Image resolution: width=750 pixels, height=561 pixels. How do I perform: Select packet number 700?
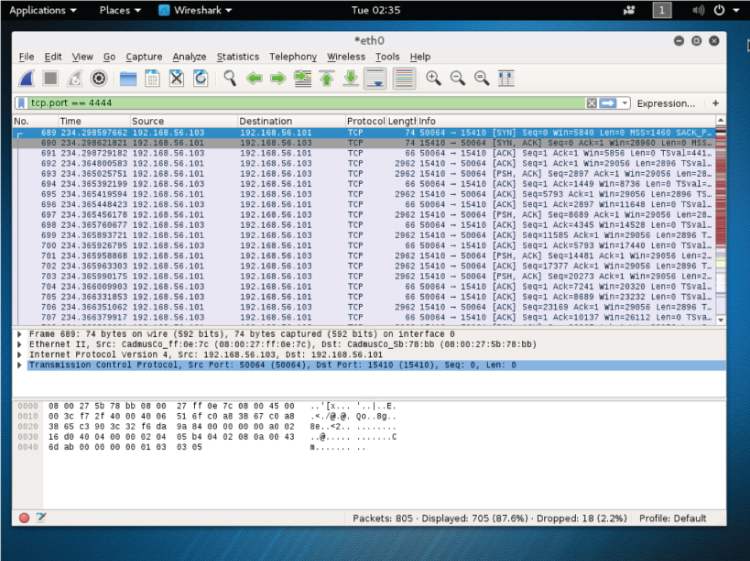(x=364, y=245)
